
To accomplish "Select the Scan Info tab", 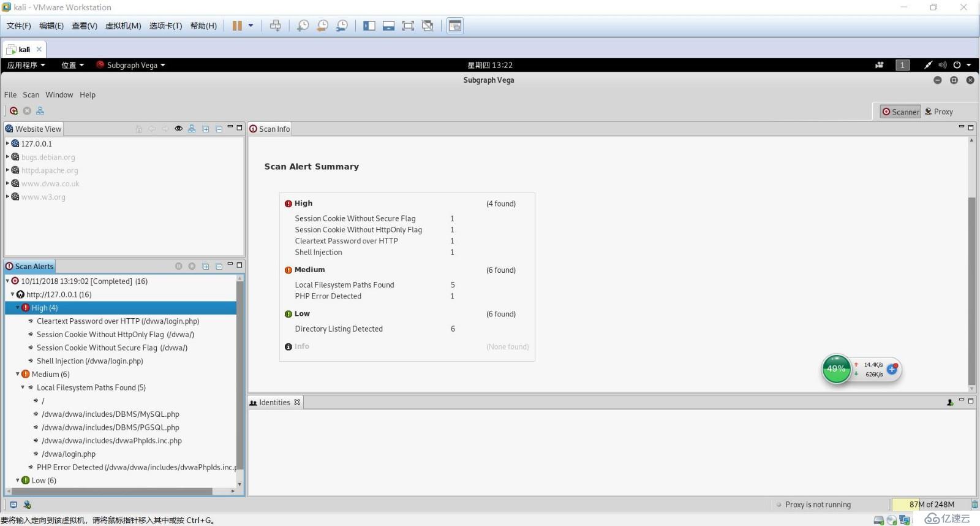I will pyautogui.click(x=269, y=129).
